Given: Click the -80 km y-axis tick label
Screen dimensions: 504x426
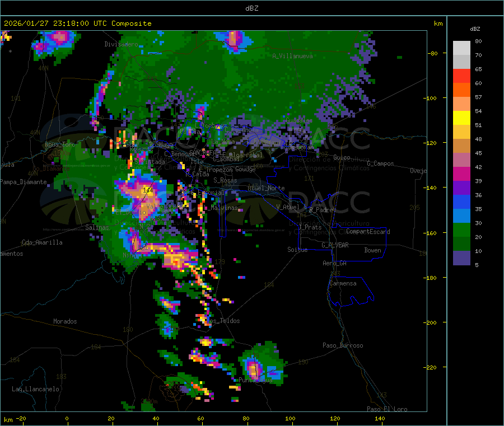Looking at the screenshot, I should [432, 53].
